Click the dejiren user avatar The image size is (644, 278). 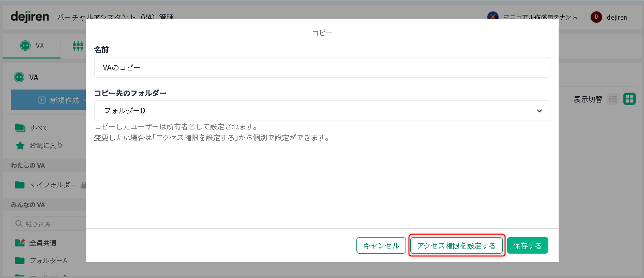(596, 17)
